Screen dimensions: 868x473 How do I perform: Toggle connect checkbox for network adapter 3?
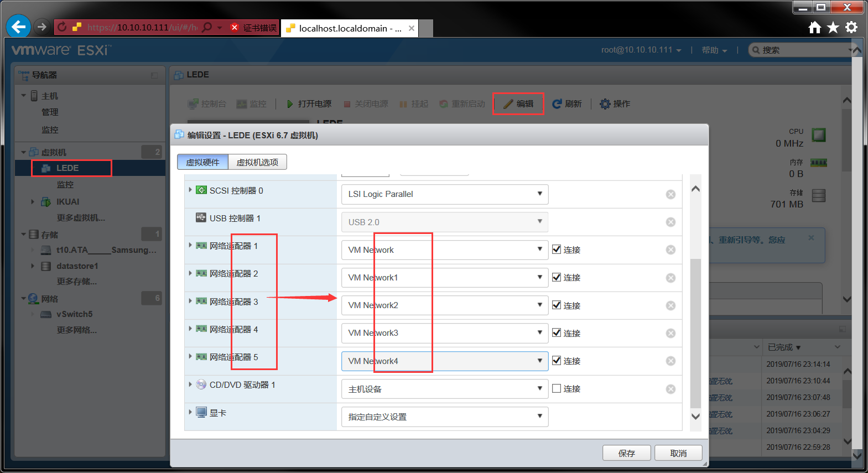click(x=557, y=305)
